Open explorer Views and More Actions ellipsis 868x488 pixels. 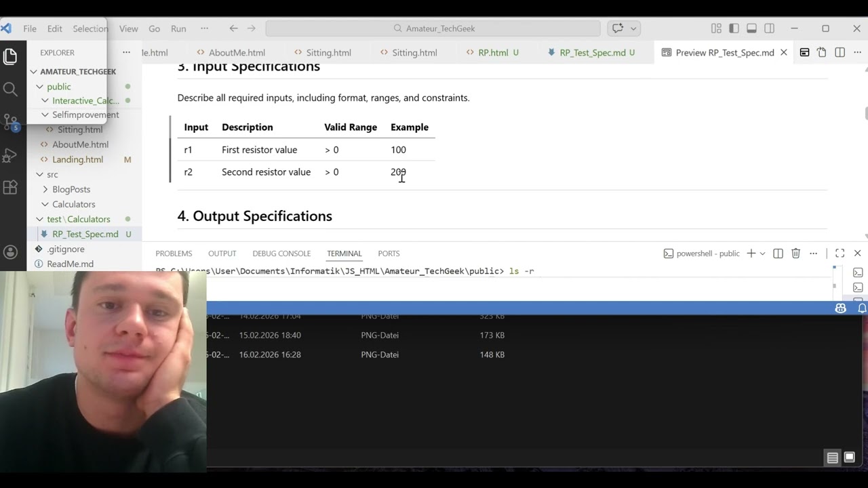coord(126,52)
